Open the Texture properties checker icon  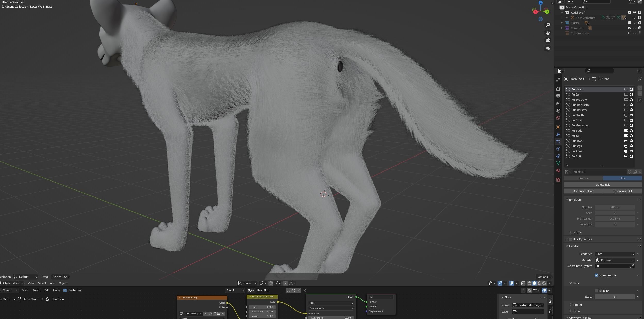[558, 180]
